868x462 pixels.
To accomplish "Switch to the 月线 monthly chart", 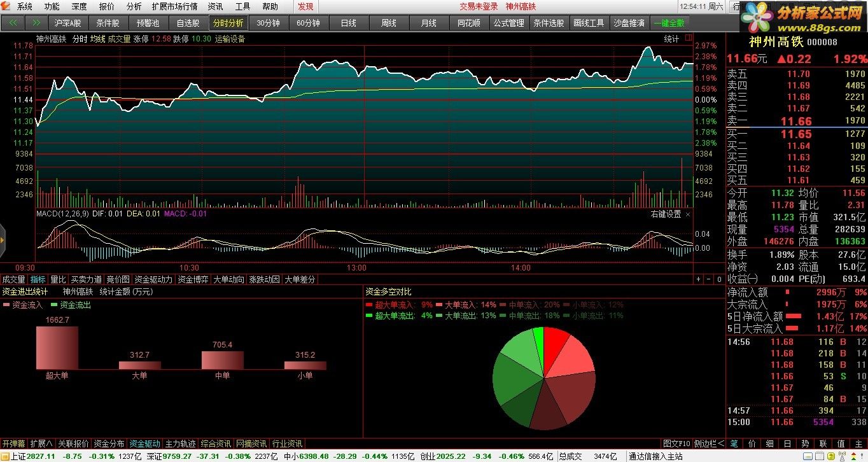I will click(429, 23).
